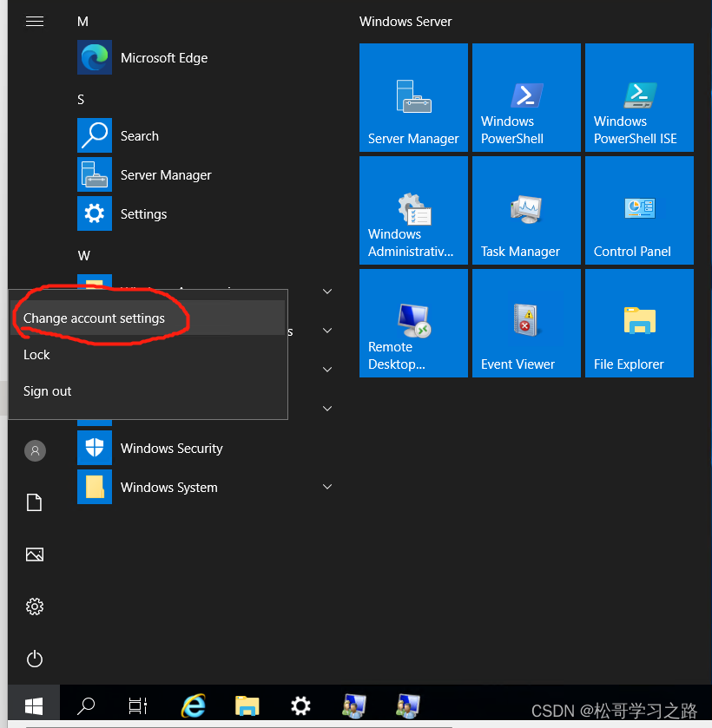Viewport: 712px width, 728px height.
Task: Open Settings from the app list
Action: click(x=205, y=213)
